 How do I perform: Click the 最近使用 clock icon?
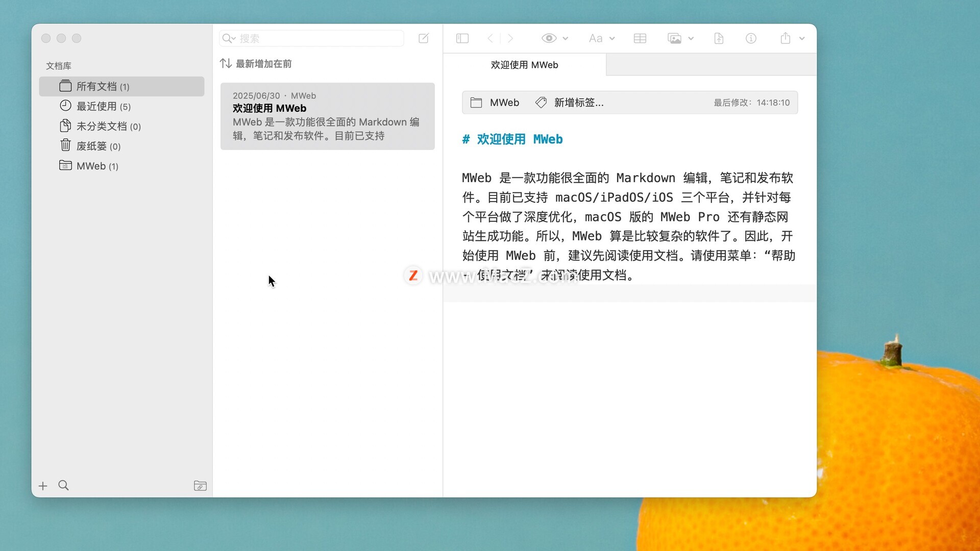point(65,106)
